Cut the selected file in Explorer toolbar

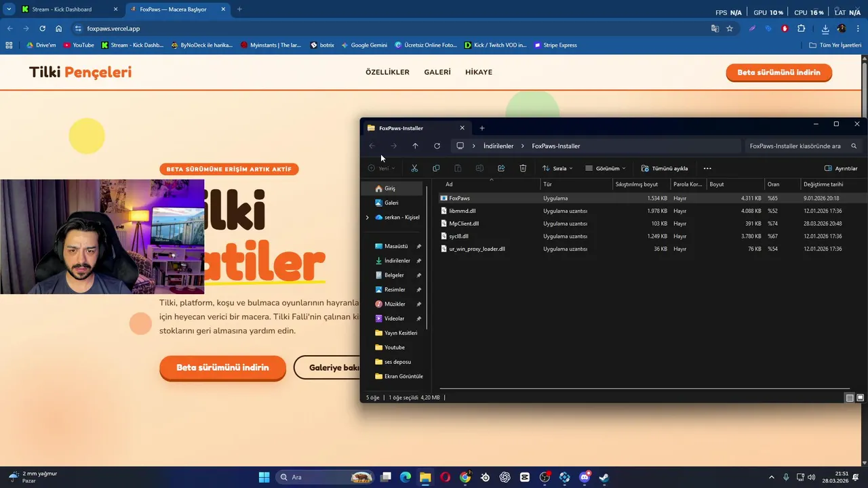414,168
